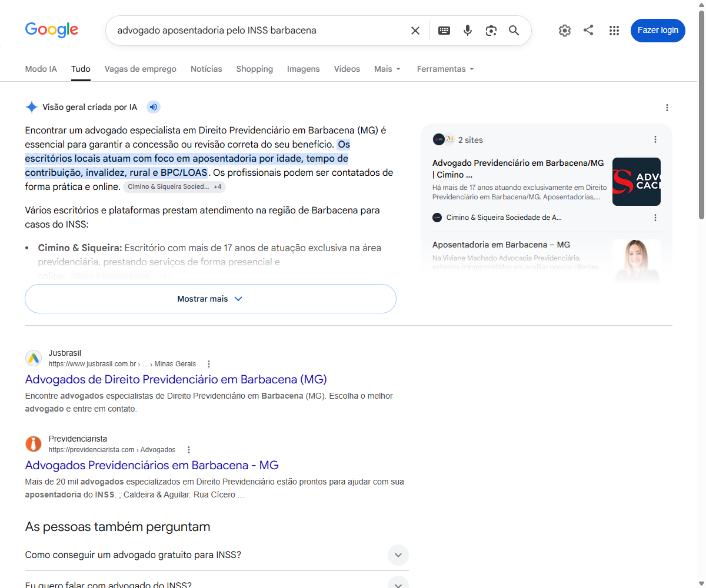Open 'Advogados Previdenciários em Barbacena - MG' link

tap(152, 465)
